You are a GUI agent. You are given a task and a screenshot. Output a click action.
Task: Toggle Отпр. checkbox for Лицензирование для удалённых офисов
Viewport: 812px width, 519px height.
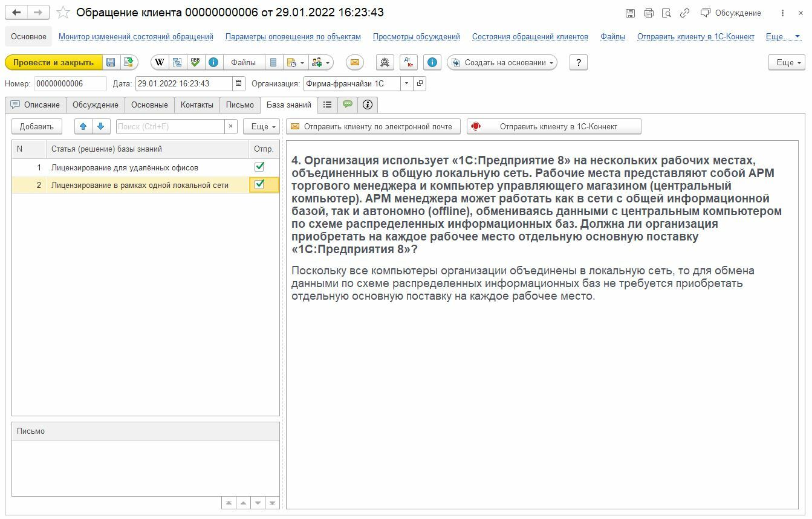[x=259, y=167]
